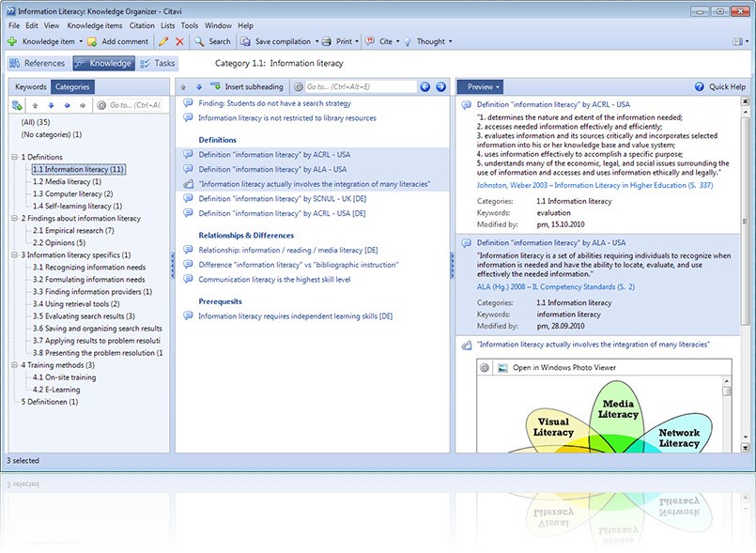Click the new category icon in Categories panel
The height and width of the screenshot is (553, 756).
pos(18,105)
